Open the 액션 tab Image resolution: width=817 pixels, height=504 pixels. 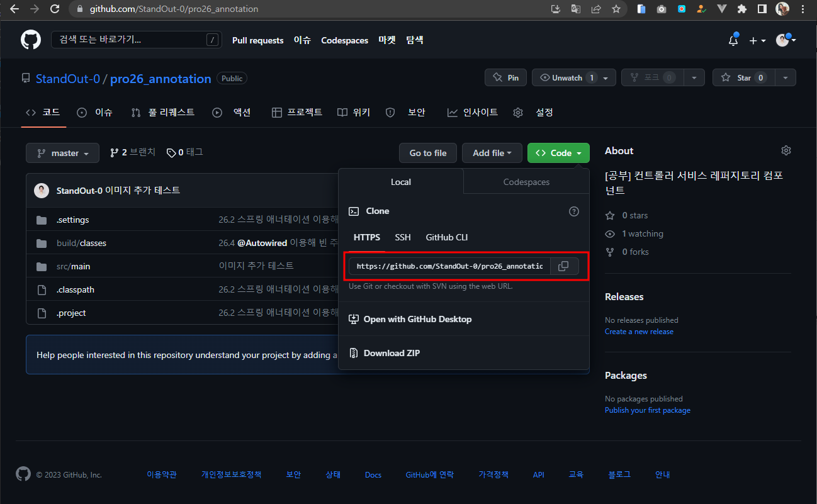(x=232, y=113)
